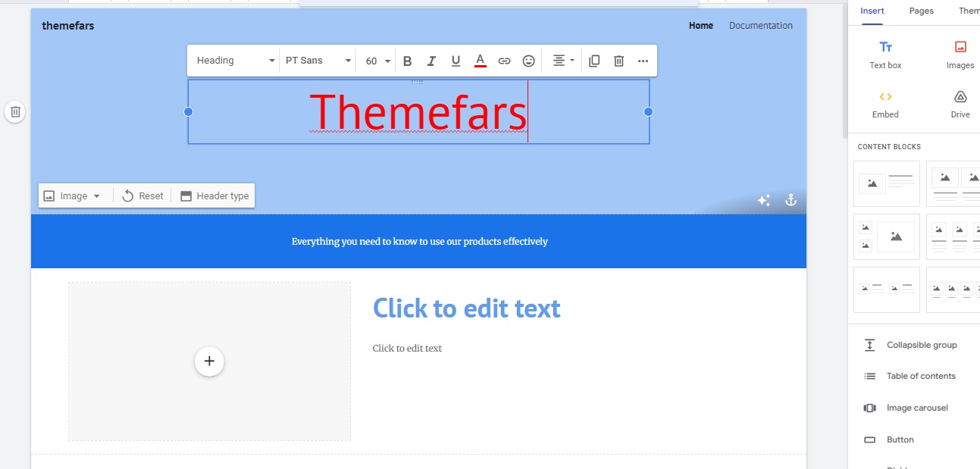Delete the text box using trash icon
The image size is (980, 469).
[x=618, y=61]
